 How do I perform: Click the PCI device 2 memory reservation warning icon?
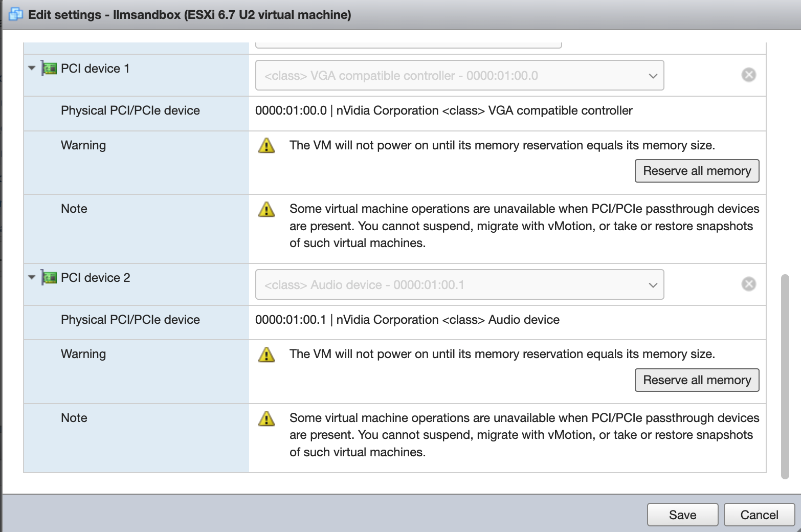point(266,354)
